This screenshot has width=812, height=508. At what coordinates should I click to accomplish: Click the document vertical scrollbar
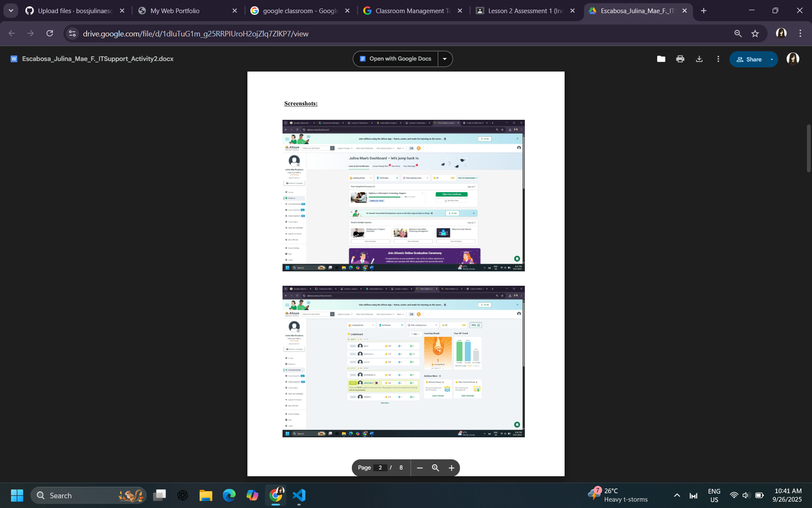click(x=809, y=148)
